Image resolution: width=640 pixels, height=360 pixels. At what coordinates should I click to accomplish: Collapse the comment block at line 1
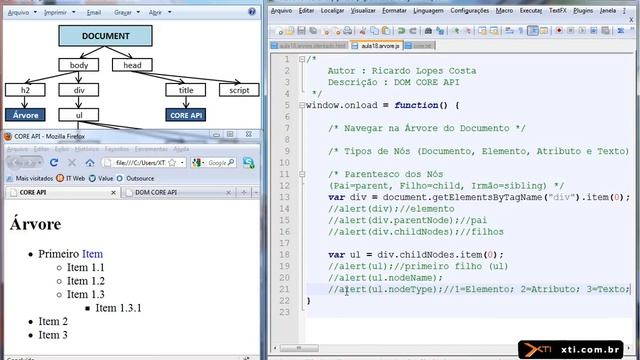302,59
